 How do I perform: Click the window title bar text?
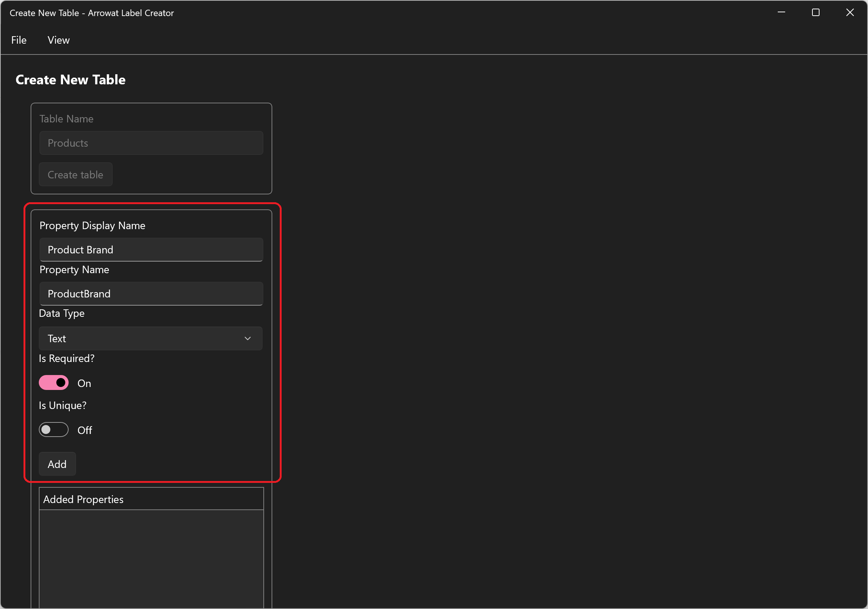[x=91, y=13]
